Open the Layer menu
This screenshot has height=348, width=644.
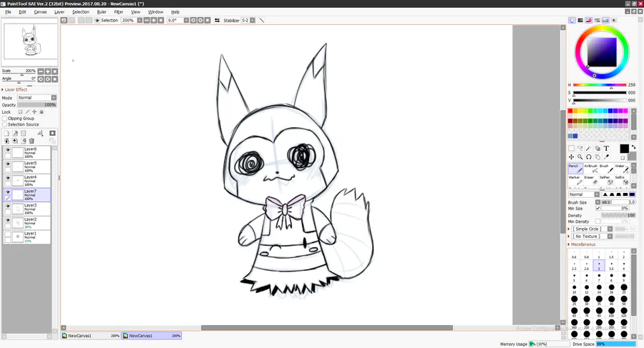59,12
